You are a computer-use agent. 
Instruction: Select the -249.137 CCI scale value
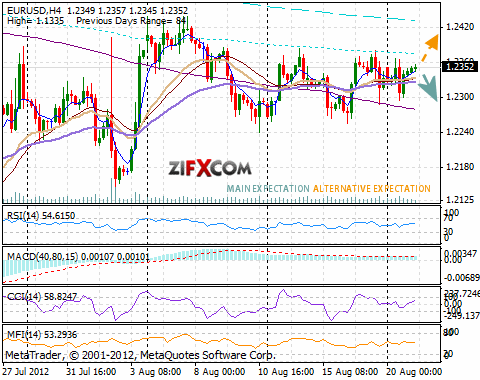462,315
